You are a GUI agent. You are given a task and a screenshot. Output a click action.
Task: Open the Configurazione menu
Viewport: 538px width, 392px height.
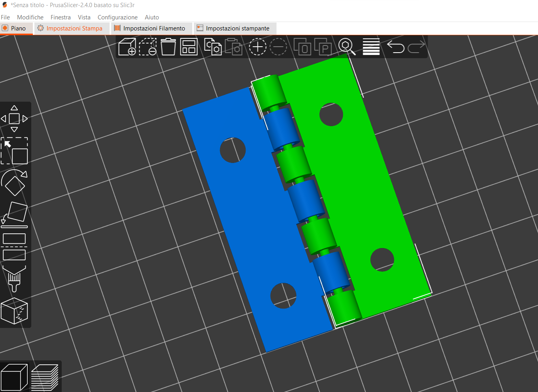click(117, 17)
